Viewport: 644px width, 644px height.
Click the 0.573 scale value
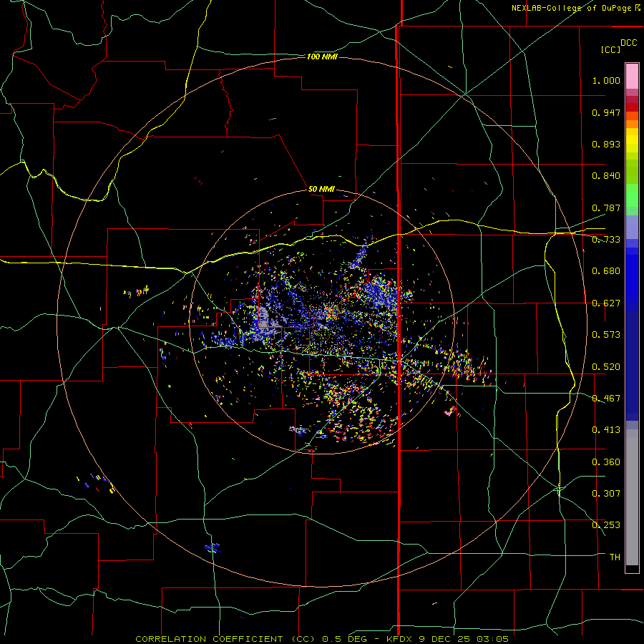point(606,335)
